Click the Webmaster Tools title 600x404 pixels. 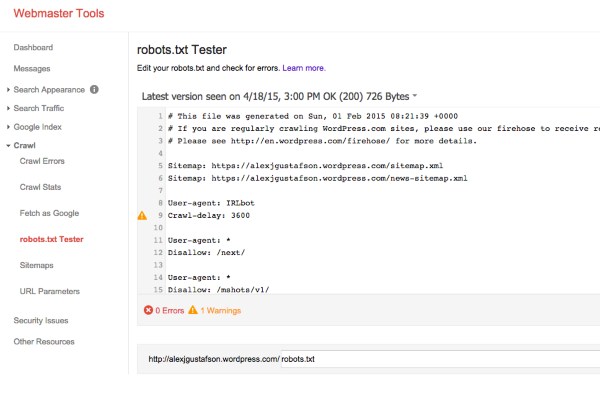[x=58, y=14]
